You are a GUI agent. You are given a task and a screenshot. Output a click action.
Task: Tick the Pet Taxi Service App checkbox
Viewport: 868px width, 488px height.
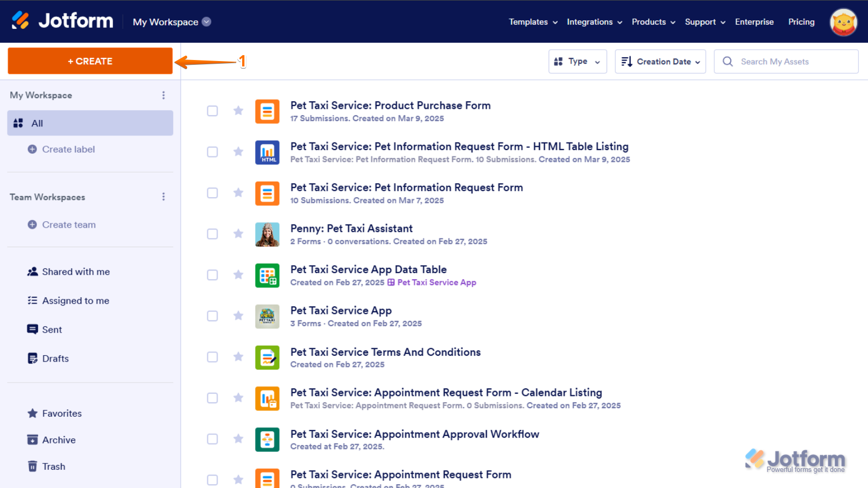[213, 316]
